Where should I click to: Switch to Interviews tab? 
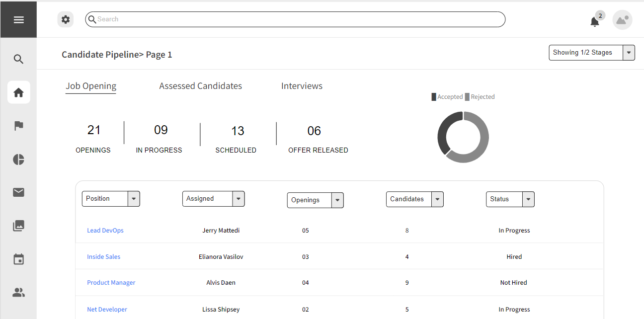click(302, 86)
